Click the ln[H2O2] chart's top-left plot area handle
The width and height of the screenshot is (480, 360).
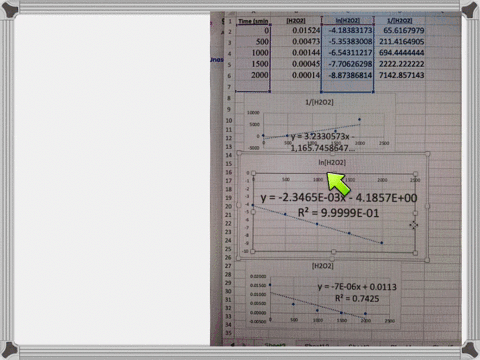[x=254, y=173]
